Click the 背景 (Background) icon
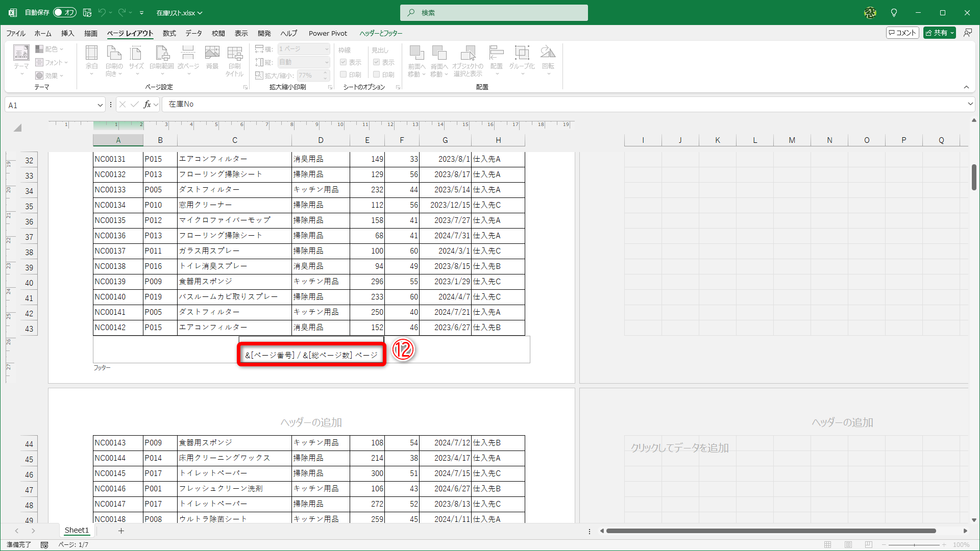The height and width of the screenshot is (551, 980). coord(212,59)
